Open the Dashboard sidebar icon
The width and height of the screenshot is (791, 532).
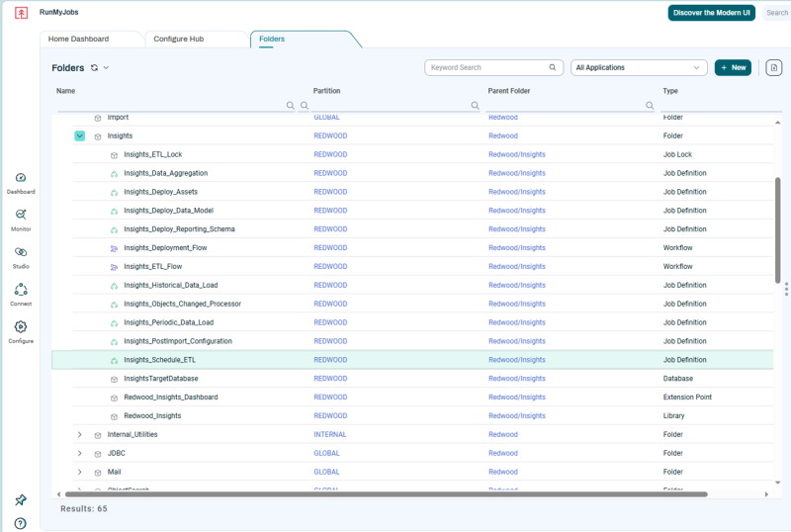[21, 178]
